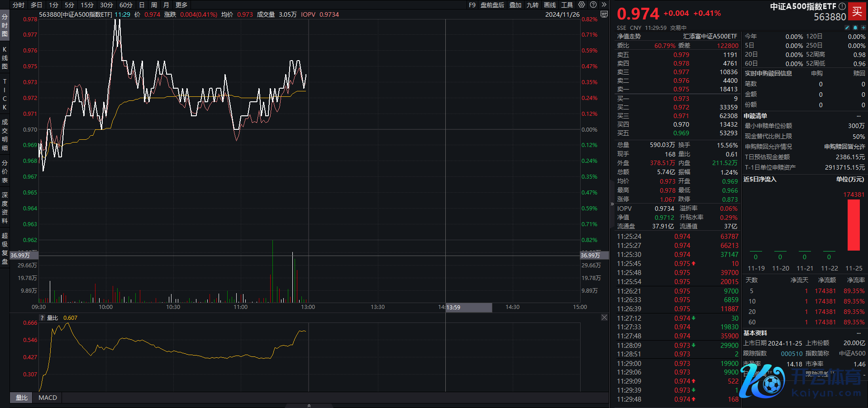The image size is (868, 408).
Task: Click the pencil edit note icon
Action: pos(847,28)
